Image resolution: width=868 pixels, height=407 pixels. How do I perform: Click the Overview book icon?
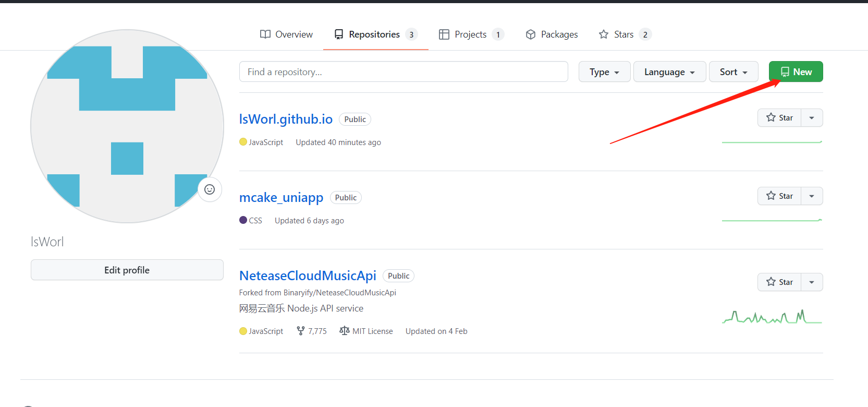click(265, 34)
